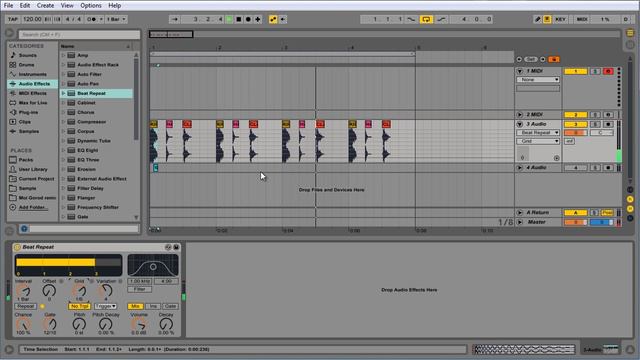Click the browser preview play icon
Viewport: 640px width, 360px height.
(9, 33)
